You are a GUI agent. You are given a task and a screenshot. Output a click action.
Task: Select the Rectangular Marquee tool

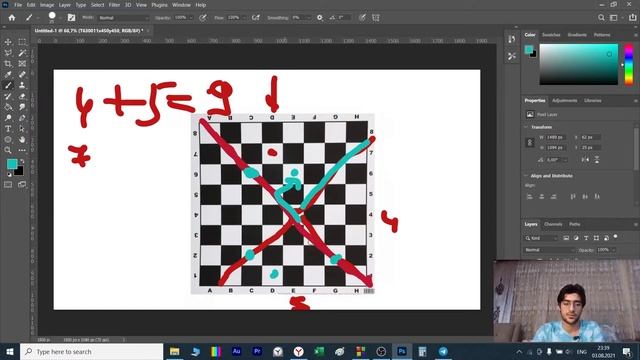click(22, 42)
